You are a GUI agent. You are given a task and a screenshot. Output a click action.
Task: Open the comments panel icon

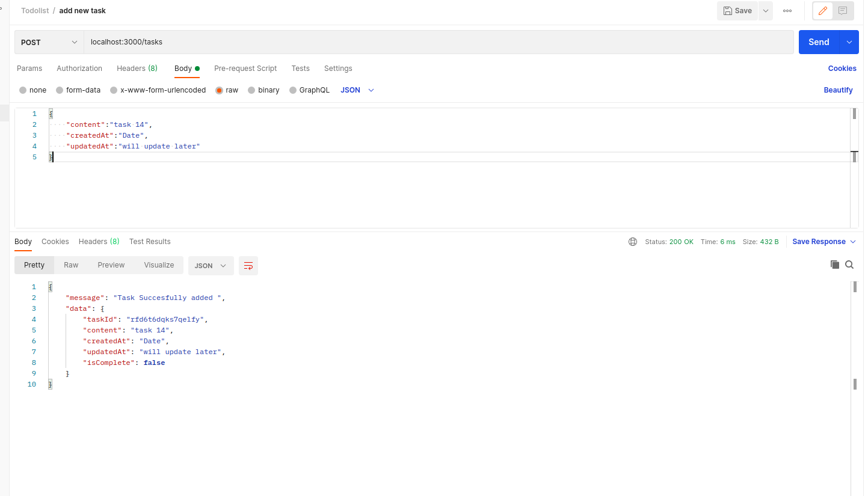click(843, 11)
